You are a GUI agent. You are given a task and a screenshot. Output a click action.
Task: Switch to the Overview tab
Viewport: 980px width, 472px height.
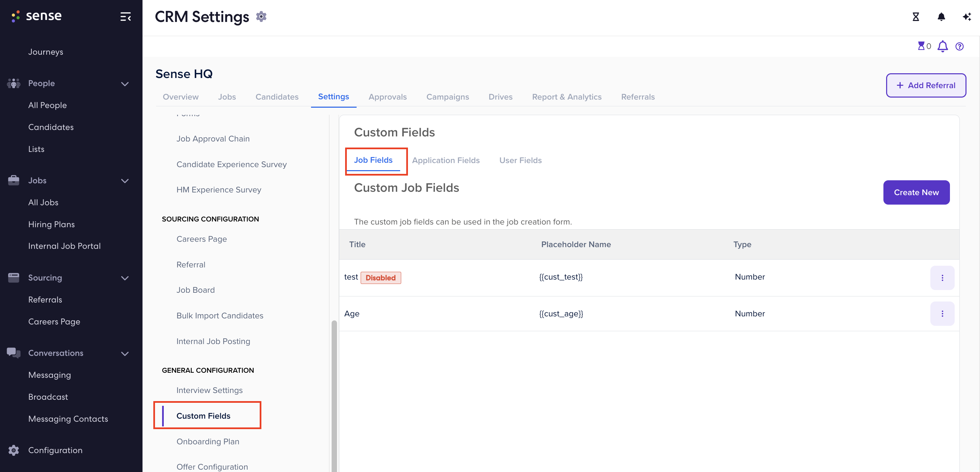point(181,97)
